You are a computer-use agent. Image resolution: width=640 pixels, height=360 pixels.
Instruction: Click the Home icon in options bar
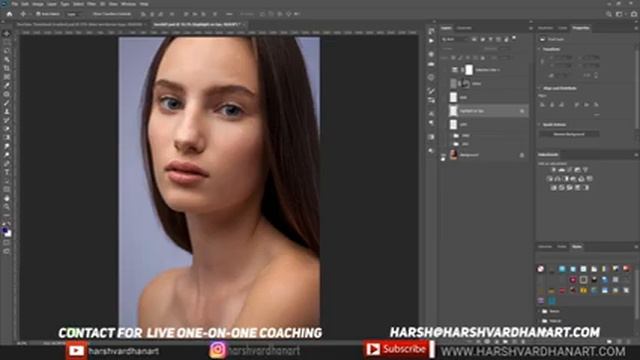9,14
